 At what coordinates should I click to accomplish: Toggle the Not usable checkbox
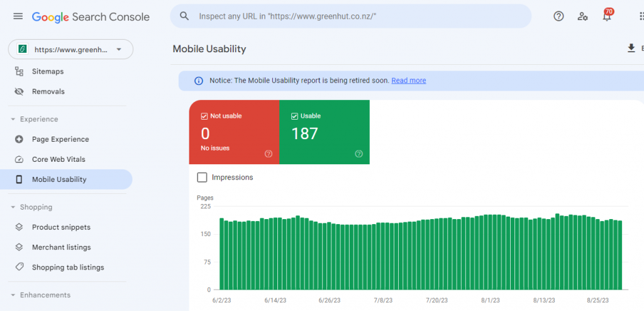[204, 116]
